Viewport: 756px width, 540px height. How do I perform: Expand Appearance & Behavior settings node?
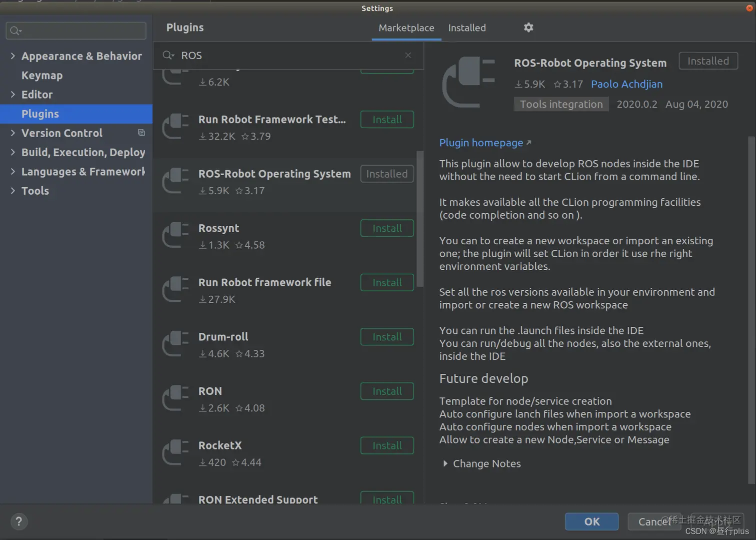[x=12, y=56]
